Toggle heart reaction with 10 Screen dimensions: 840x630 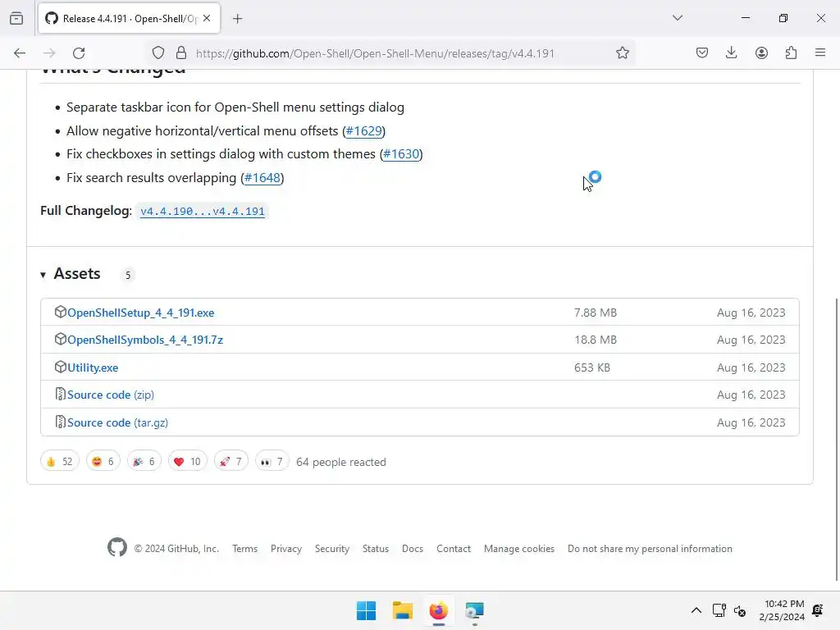188,462
